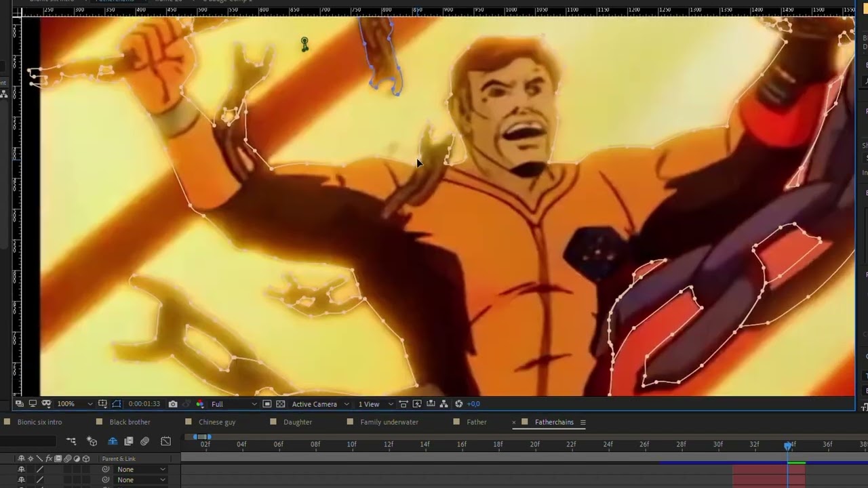
Task: Click the 20f mark on time ruler
Action: tap(534, 445)
